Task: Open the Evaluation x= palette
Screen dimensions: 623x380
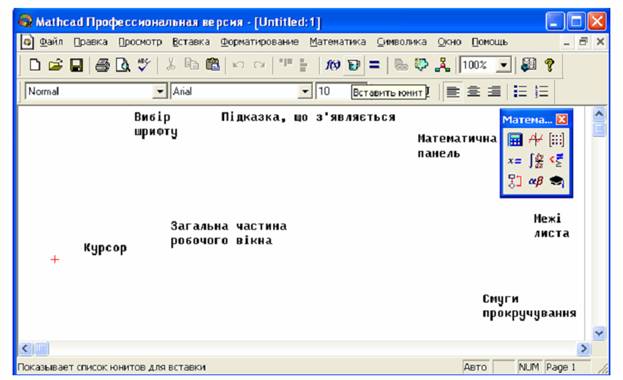Action: (515, 161)
